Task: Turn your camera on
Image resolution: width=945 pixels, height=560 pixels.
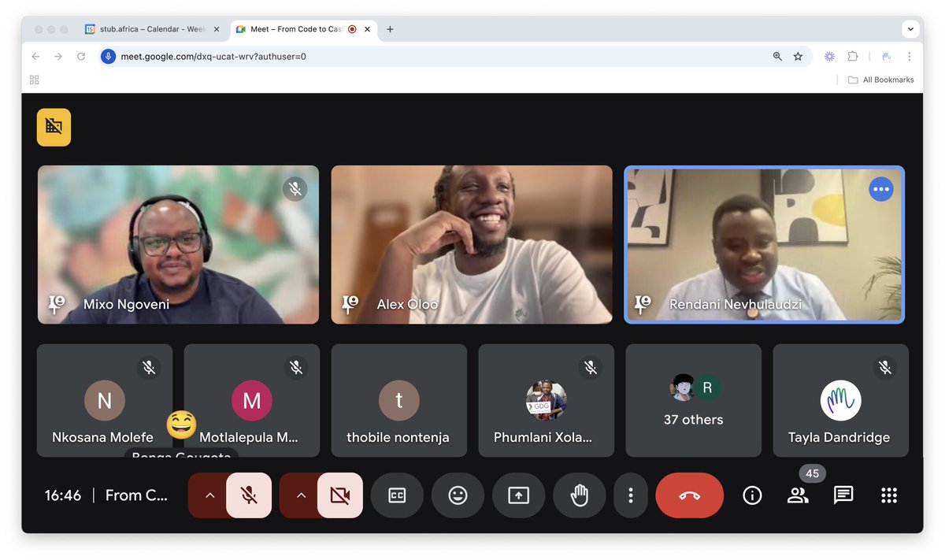Action: point(340,495)
